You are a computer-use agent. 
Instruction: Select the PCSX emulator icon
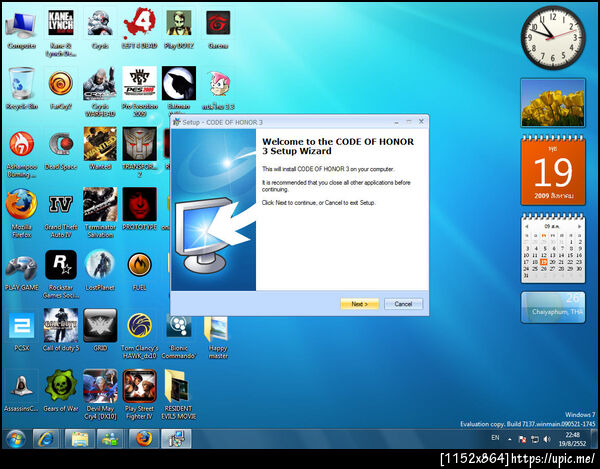[x=22, y=331]
